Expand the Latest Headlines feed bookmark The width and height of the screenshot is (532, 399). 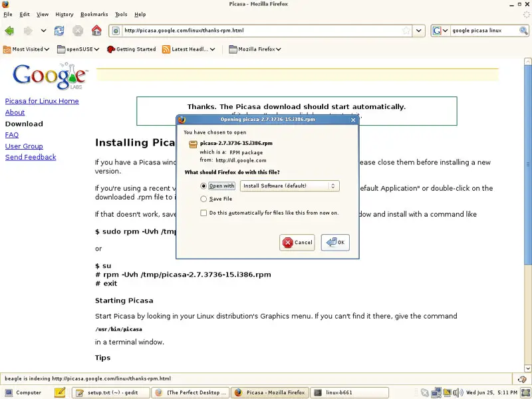tap(189, 49)
